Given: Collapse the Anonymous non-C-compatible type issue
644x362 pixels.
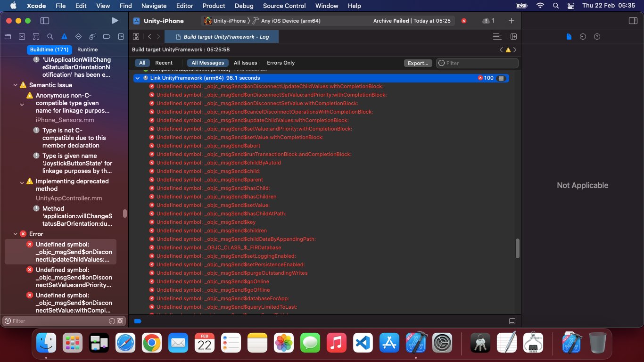Looking at the screenshot, I should point(22,104).
